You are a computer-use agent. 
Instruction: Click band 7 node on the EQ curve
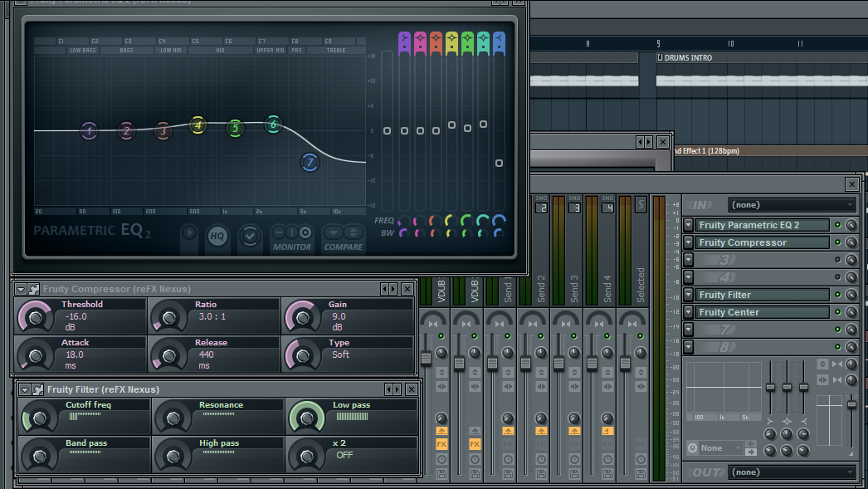pos(310,163)
